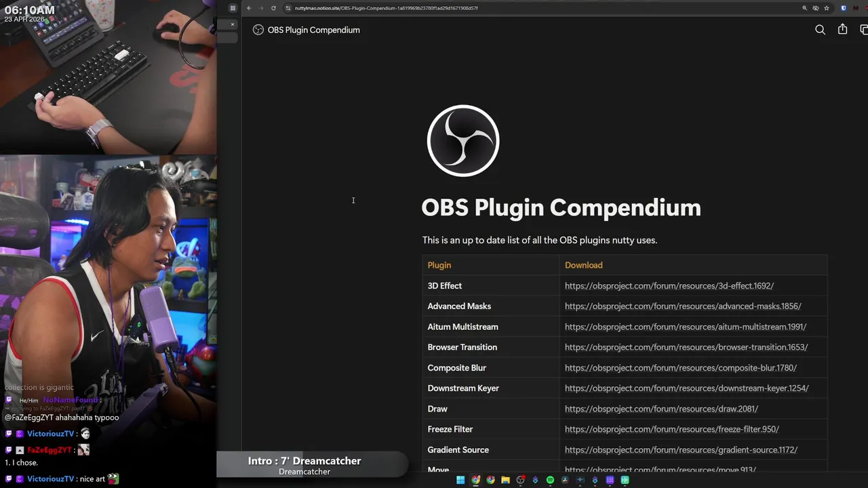Viewport: 868px width, 488px height.
Task: Open the teal waveform app in taskbar
Action: pyautogui.click(x=625, y=480)
